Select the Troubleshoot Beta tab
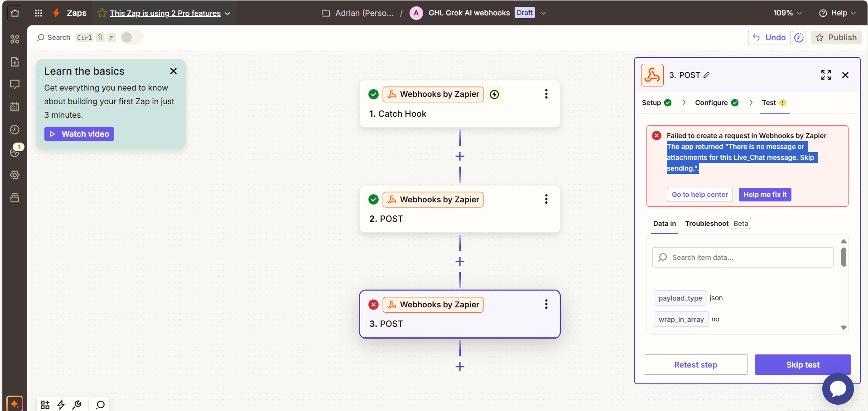 click(718, 224)
